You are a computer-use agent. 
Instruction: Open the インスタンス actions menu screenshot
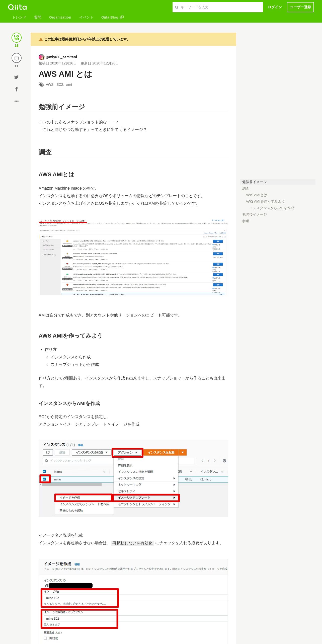click(x=133, y=478)
